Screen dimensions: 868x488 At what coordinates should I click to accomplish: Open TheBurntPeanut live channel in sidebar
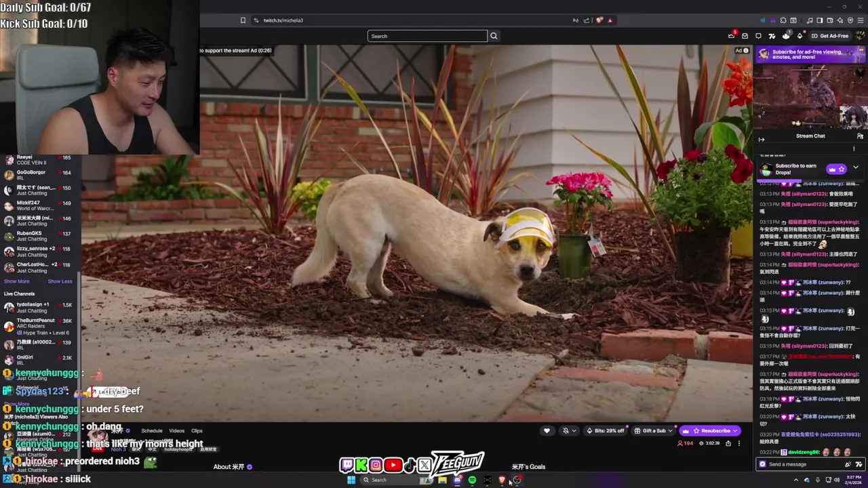coord(39,323)
